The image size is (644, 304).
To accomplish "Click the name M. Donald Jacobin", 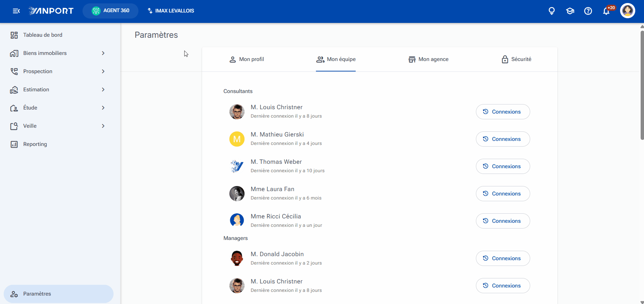I will [x=277, y=254].
